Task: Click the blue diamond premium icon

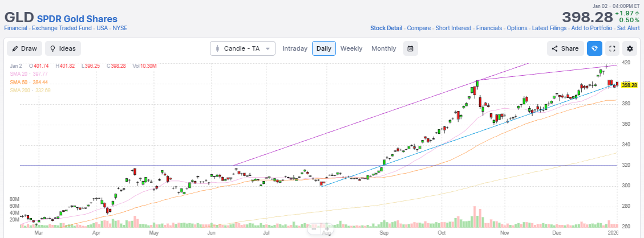Action: point(594,48)
